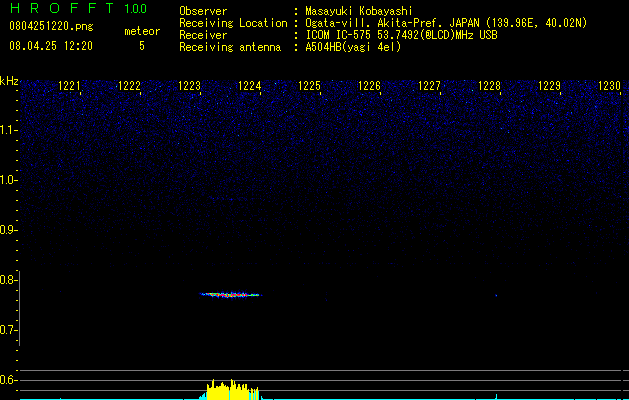Screen dimensions: 629x400
Task: Click the 1228 time marker
Action: point(489,86)
